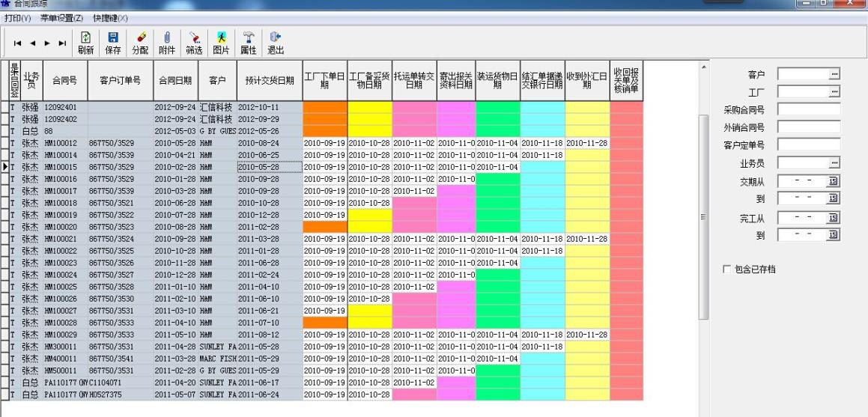This screenshot has height=417, width=868.
Task: Click contract date 2012-05-03 cell
Action: (176, 132)
